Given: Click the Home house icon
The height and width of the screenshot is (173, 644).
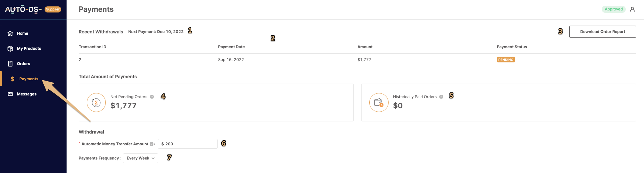Looking at the screenshot, I should (x=10, y=33).
